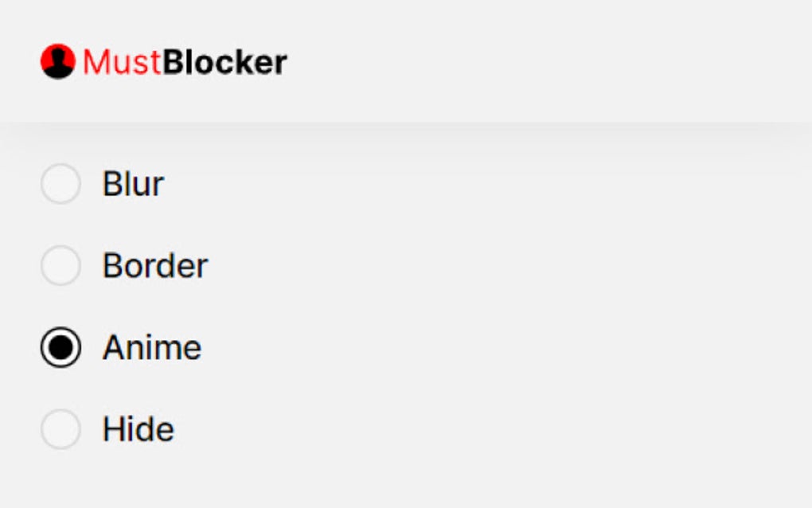This screenshot has width=812, height=508.
Task: Click the bold "Blocker" wordmark text
Action: pyautogui.click(x=224, y=62)
